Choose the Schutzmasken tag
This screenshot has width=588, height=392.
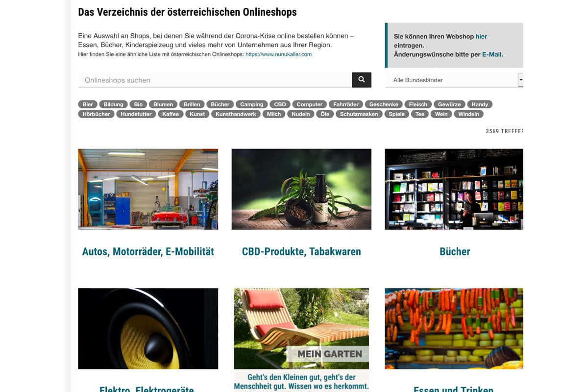point(359,114)
